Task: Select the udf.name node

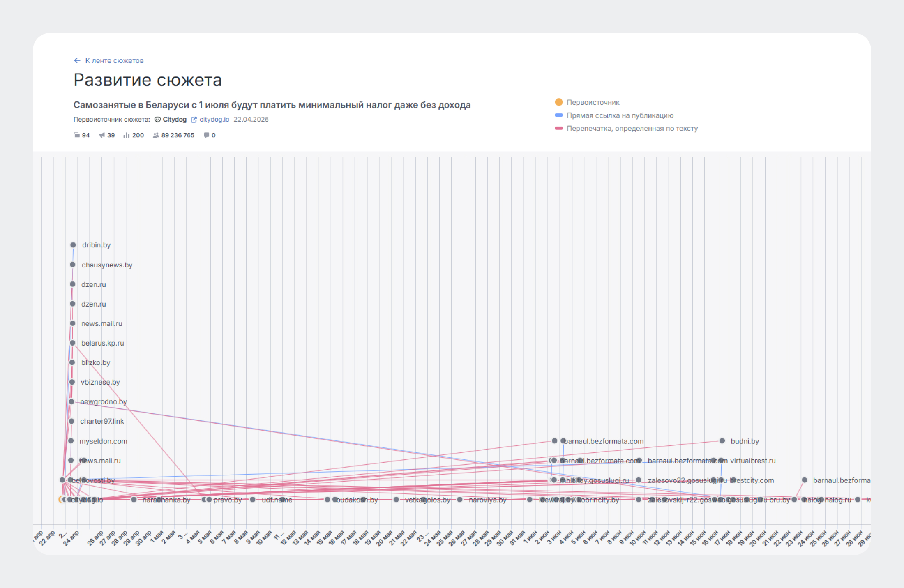Action: coord(253,500)
